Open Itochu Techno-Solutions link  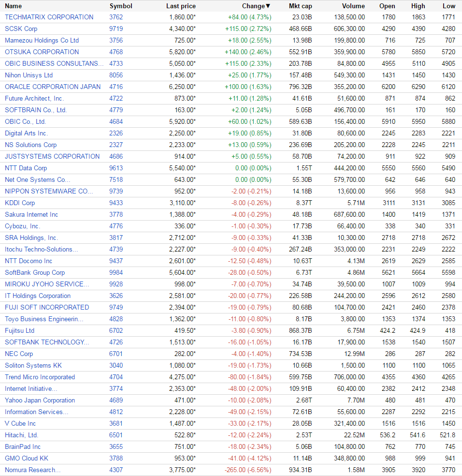(x=41, y=249)
